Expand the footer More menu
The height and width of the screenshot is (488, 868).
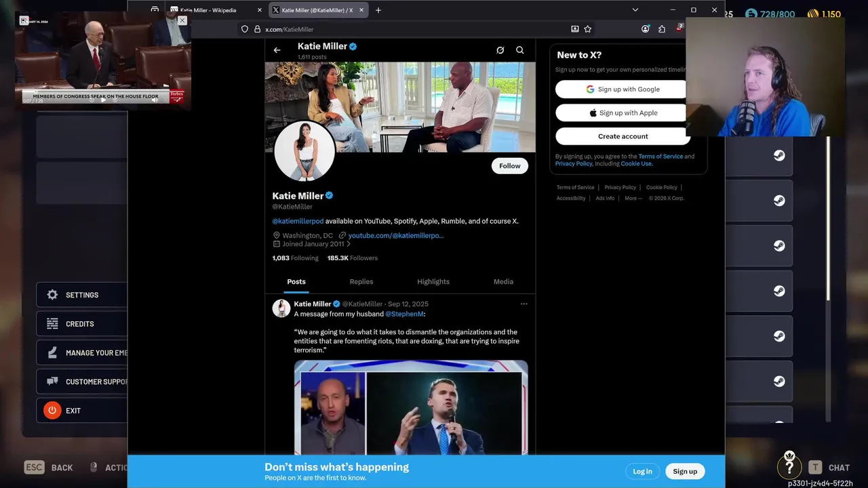[633, 199]
